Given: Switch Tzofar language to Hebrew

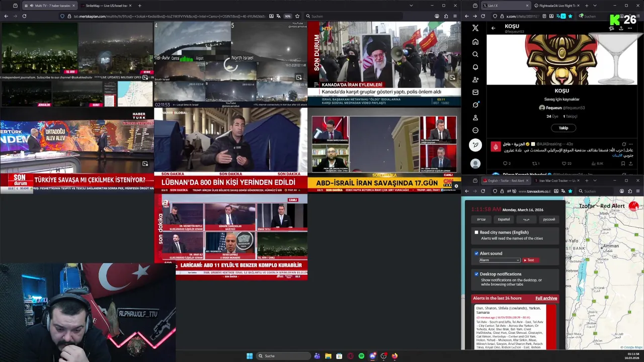Looking at the screenshot, I should click(481, 219).
